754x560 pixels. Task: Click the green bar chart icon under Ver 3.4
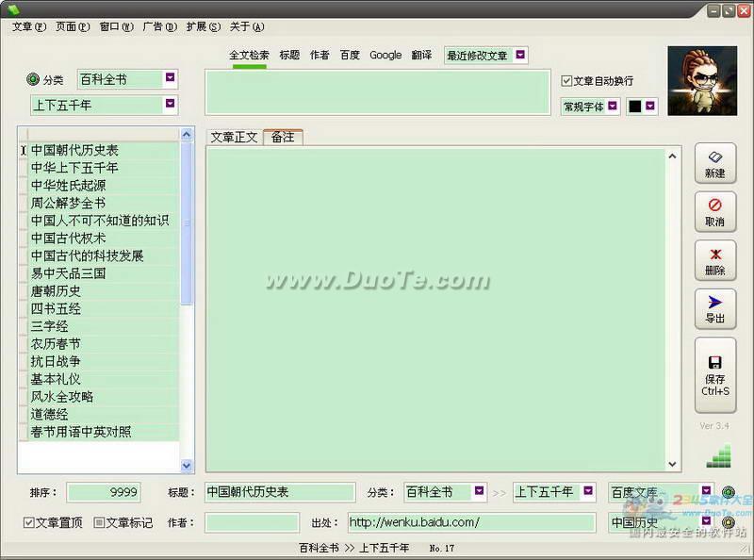(x=718, y=456)
